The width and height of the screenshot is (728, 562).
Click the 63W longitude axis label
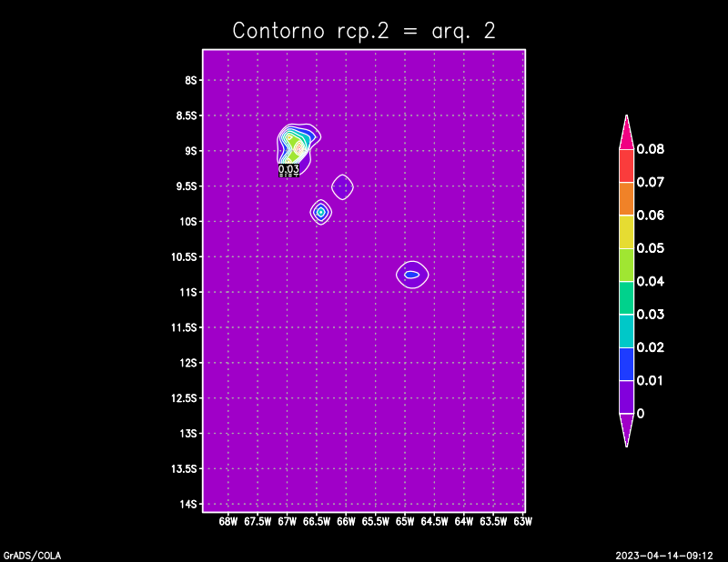click(522, 522)
